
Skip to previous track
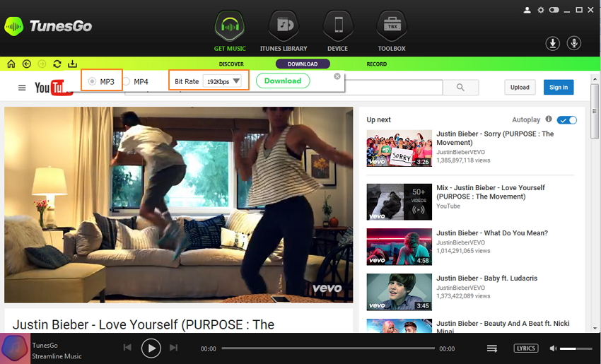tap(127, 348)
